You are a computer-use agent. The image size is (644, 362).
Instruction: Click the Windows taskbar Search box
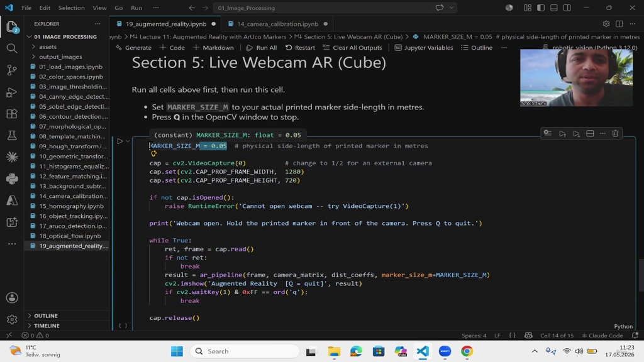245,351
